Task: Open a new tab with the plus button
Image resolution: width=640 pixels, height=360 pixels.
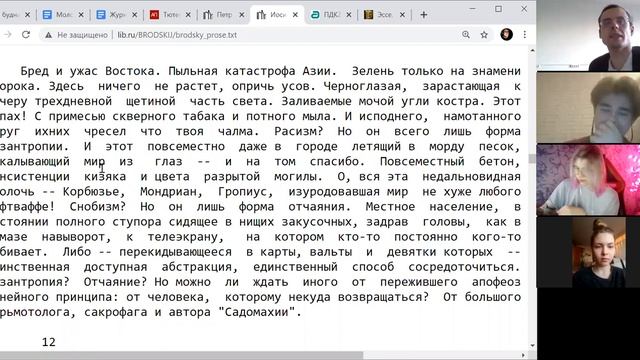Action: (x=424, y=15)
